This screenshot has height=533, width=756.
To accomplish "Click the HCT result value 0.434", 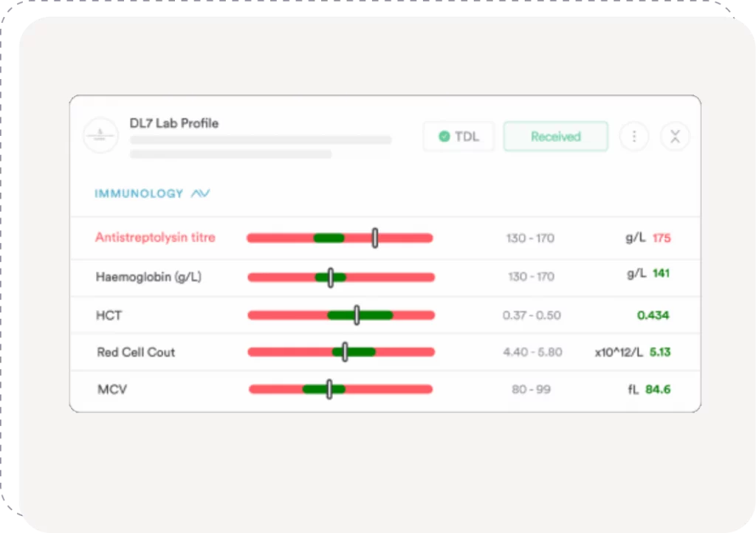I will tap(653, 315).
